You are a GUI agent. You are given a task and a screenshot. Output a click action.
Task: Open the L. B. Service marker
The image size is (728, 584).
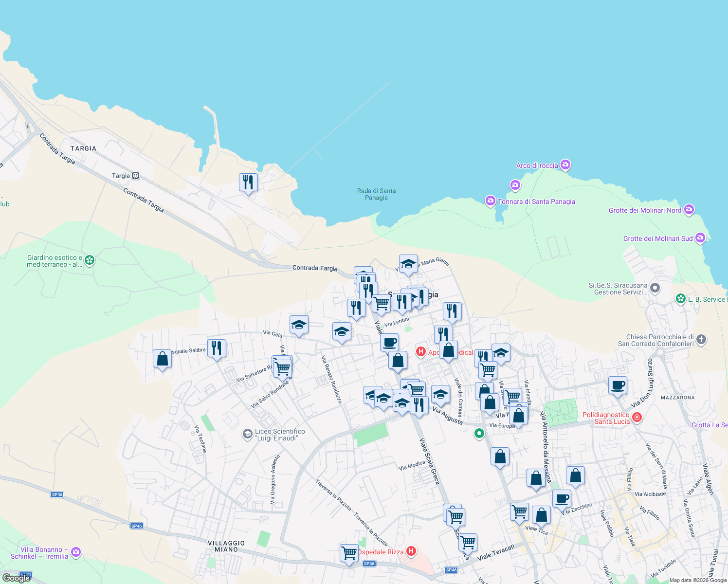pos(680,299)
